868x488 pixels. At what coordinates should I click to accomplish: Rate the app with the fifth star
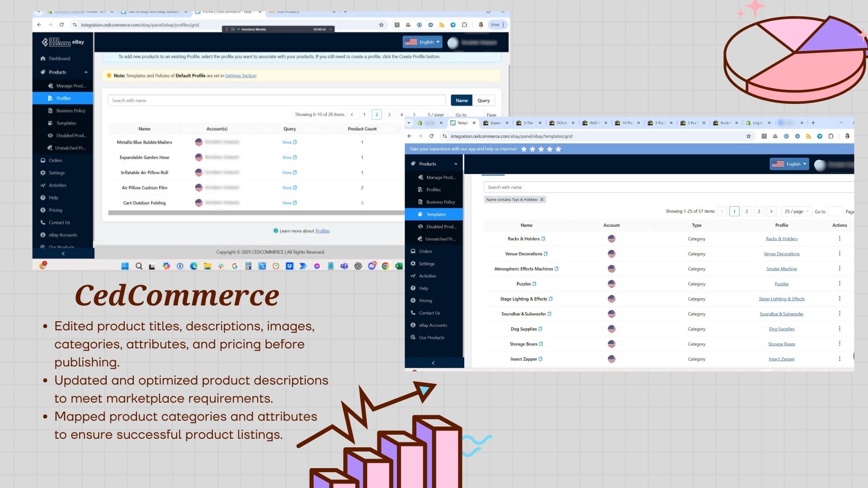[558, 149]
